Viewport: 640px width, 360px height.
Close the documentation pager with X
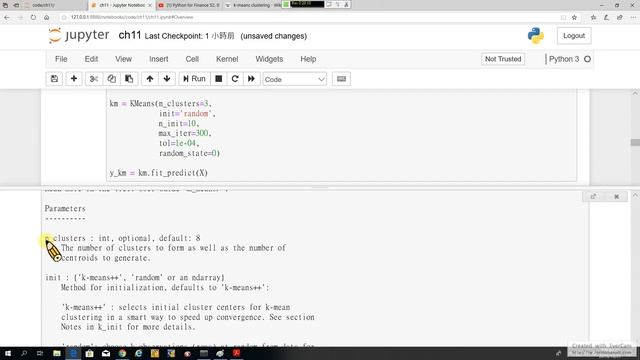[x=616, y=197]
